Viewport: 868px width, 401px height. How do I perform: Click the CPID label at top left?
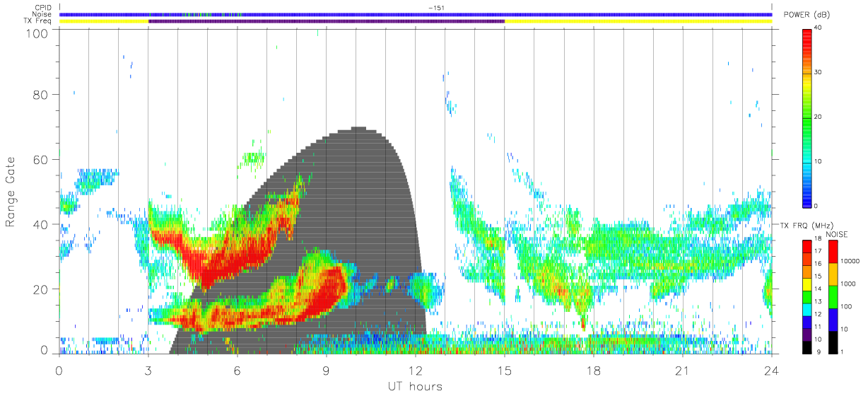44,8
